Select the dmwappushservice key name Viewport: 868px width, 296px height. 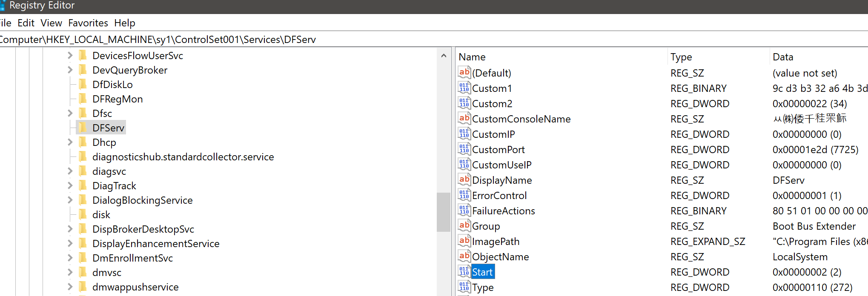135,287
